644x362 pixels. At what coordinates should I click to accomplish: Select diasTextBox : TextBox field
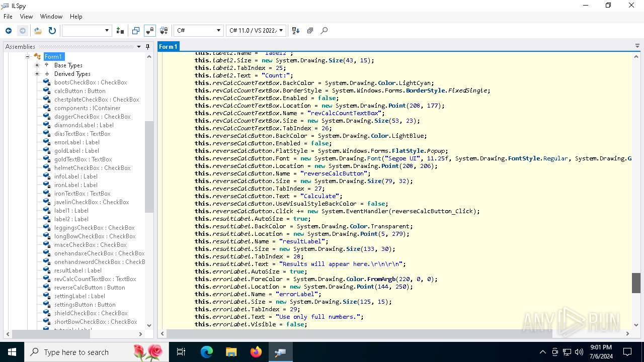click(83, 134)
